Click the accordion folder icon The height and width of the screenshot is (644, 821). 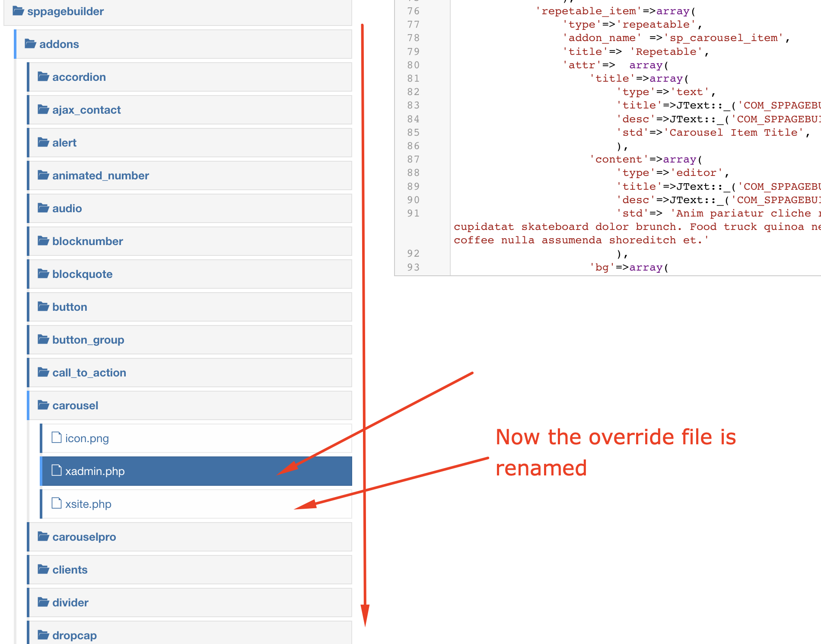(x=43, y=77)
